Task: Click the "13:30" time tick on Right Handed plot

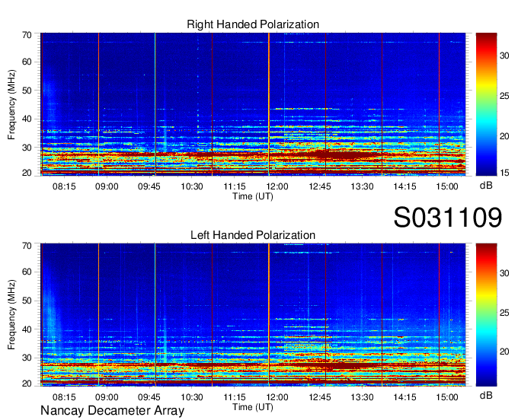Action: (362, 186)
